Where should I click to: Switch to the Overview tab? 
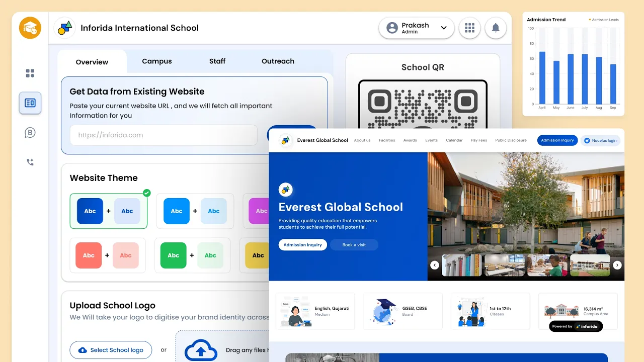[92, 62]
